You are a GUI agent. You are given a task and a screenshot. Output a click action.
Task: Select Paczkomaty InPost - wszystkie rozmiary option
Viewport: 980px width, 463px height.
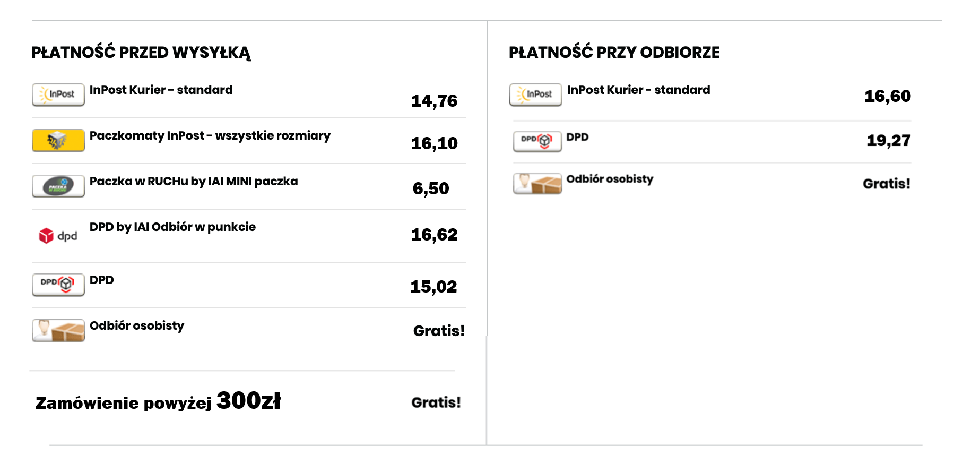210,136
